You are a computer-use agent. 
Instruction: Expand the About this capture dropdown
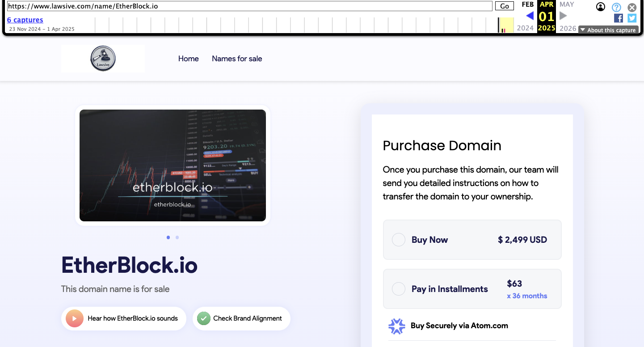608,30
